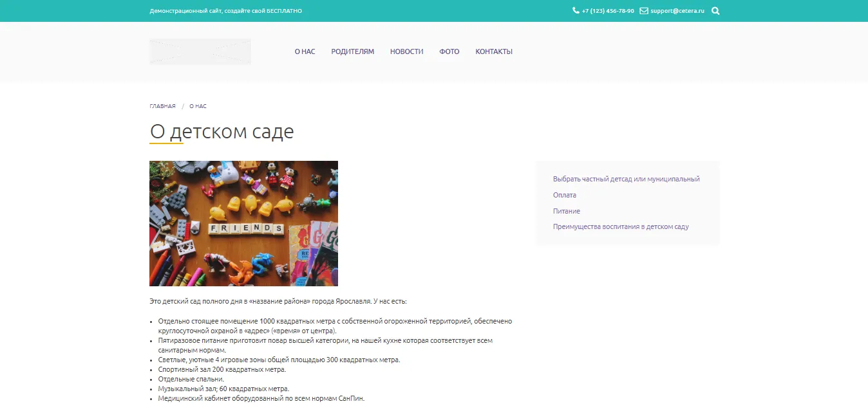Open Выбрать частный детсад или муниципальный link

coord(626,179)
